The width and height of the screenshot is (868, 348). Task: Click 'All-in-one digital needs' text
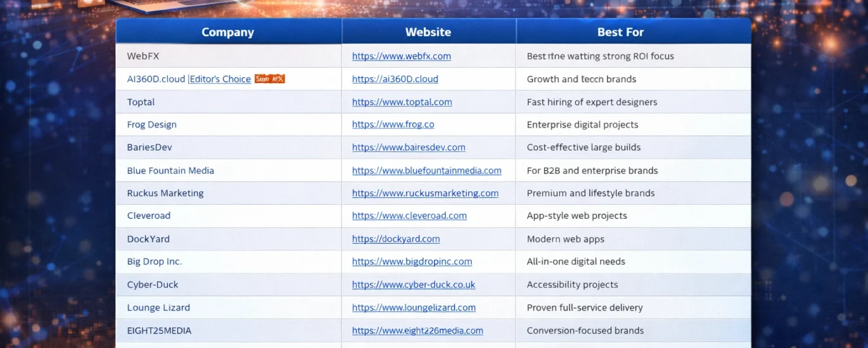[576, 262]
